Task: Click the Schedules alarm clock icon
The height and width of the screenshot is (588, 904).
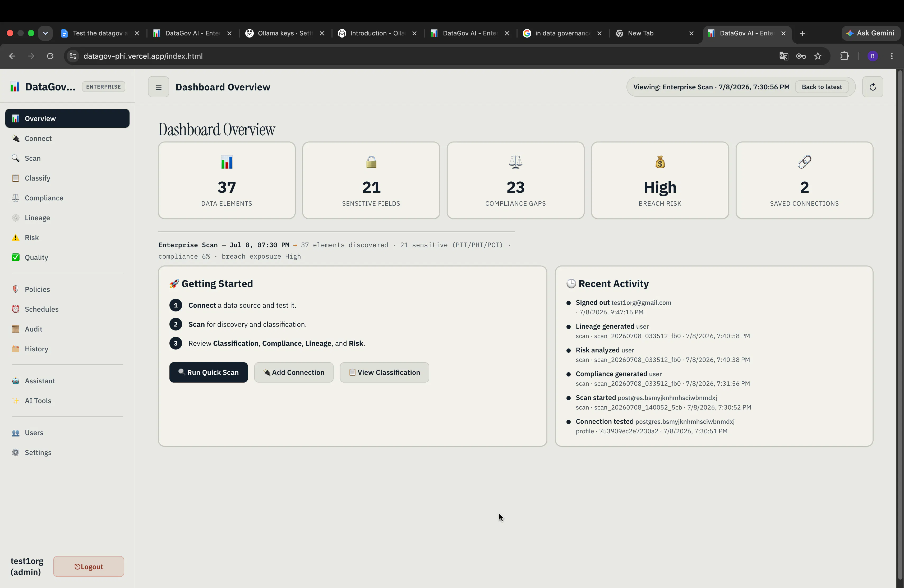Action: click(16, 309)
